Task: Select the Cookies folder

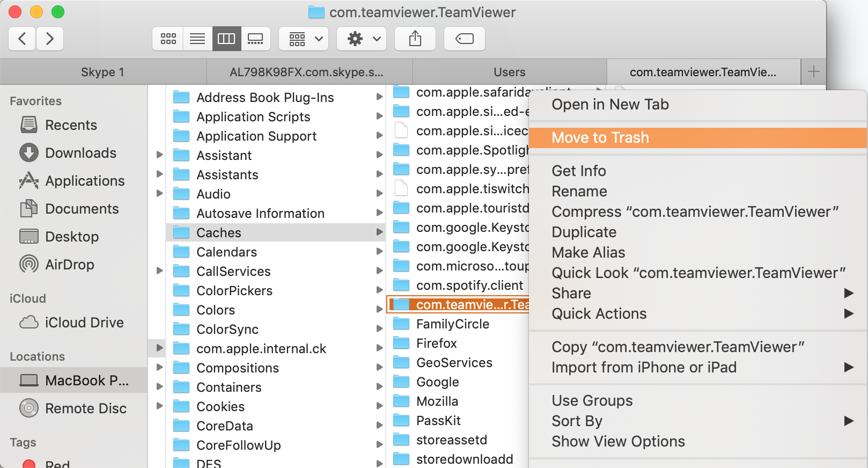Action: [276, 407]
